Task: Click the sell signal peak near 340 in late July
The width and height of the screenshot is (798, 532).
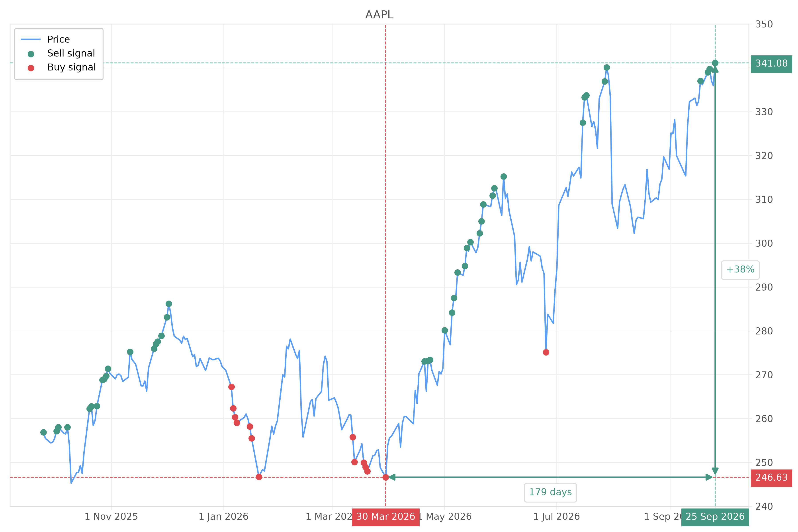Action: (x=607, y=68)
